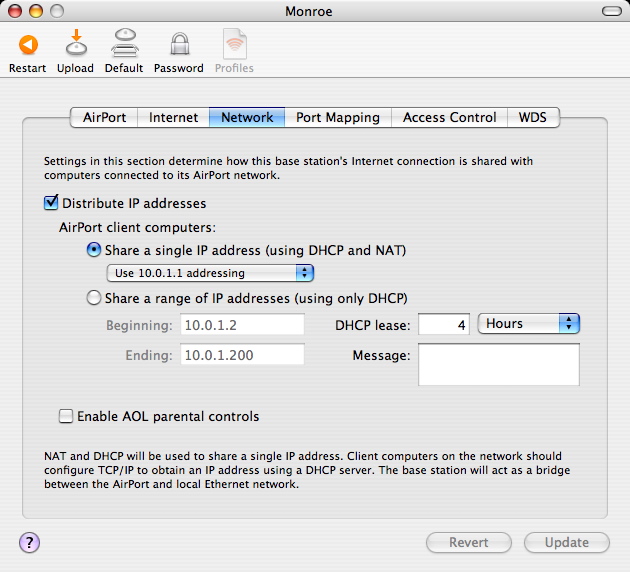Click the window zoom button
This screenshot has height=572, width=630.
point(57,11)
